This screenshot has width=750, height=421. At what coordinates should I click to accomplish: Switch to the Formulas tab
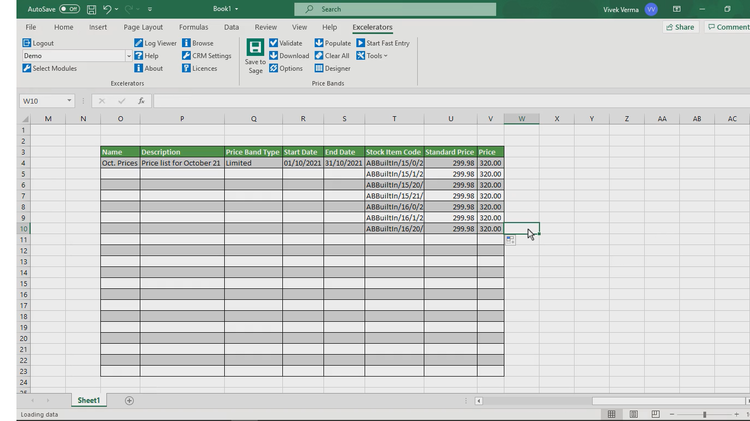point(194,27)
